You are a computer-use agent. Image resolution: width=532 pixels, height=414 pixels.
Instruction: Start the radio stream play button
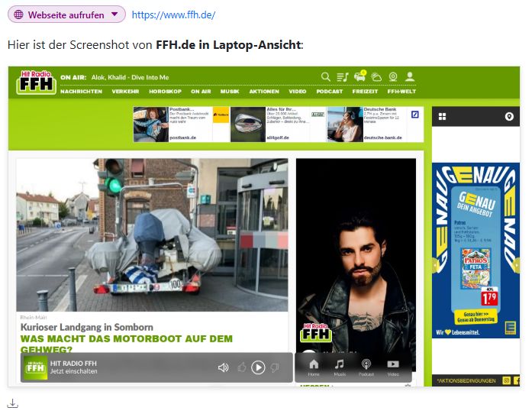click(258, 367)
